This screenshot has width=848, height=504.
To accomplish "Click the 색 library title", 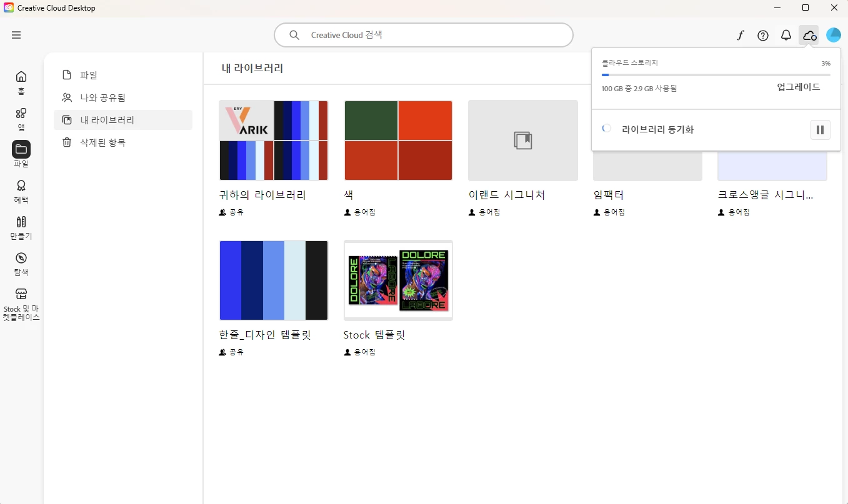I will coord(349,195).
